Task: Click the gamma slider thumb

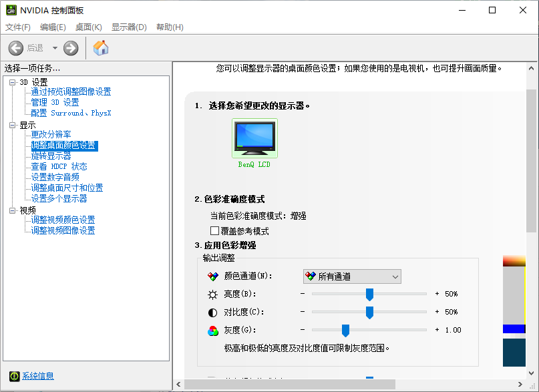Action: click(345, 331)
